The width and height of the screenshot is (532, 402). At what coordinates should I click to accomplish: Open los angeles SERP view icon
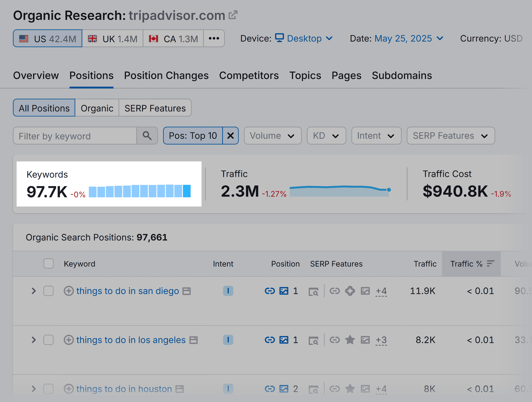click(313, 341)
